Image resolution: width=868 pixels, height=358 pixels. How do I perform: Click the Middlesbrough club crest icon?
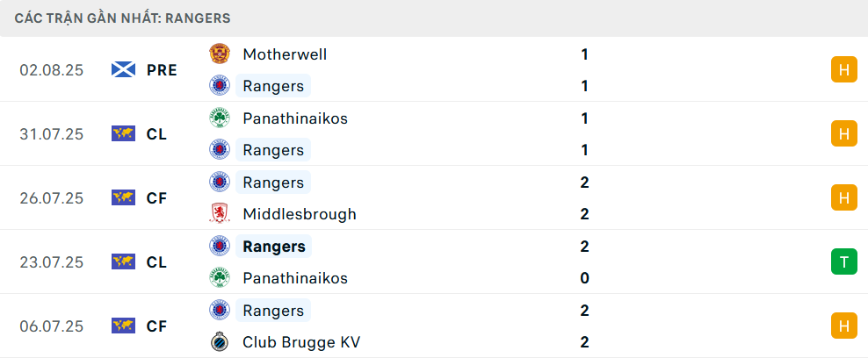click(220, 214)
